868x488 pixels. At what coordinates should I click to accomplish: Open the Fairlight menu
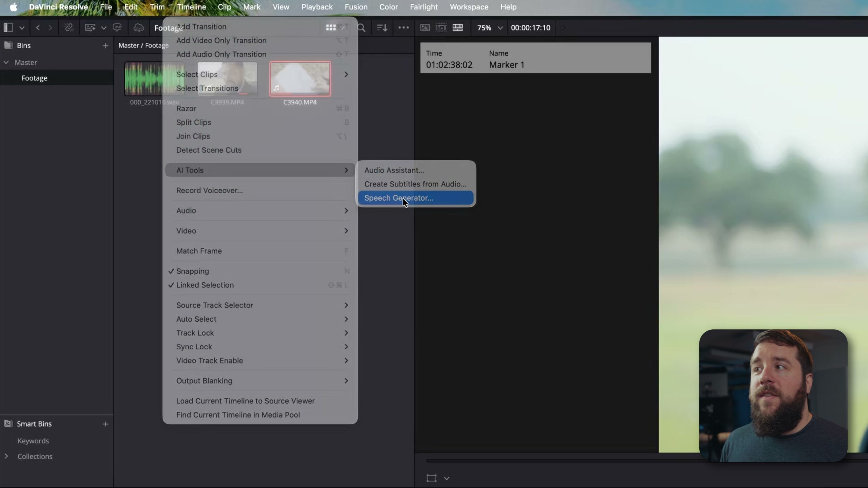424,7
